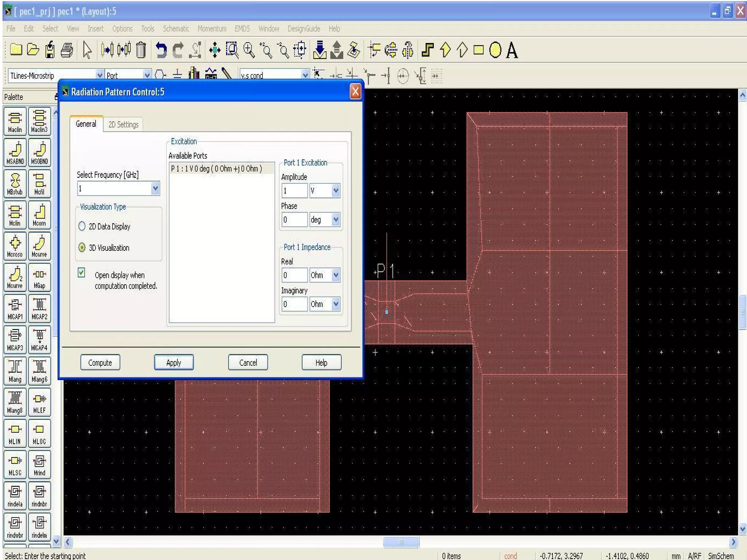Select the insert text 'A' tool

(512, 50)
